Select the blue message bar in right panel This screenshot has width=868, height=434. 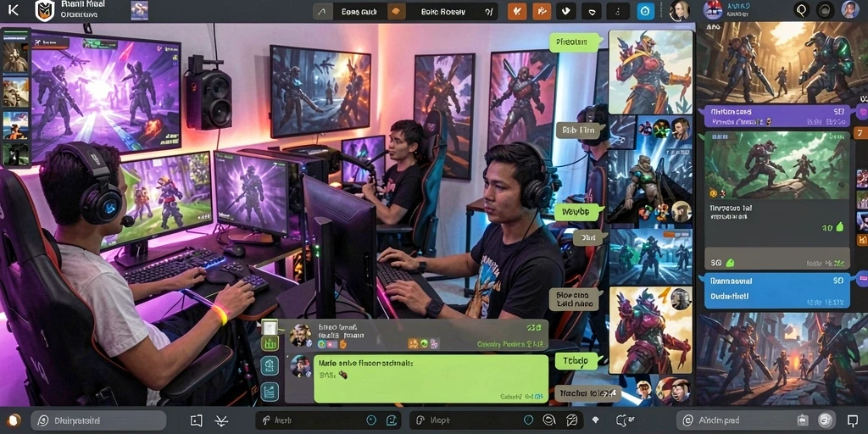(776, 289)
